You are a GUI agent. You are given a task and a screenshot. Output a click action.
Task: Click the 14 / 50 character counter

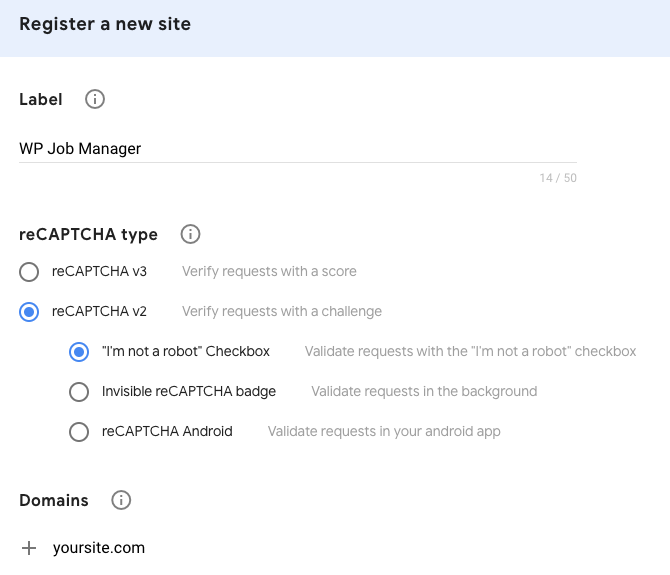[558, 178]
